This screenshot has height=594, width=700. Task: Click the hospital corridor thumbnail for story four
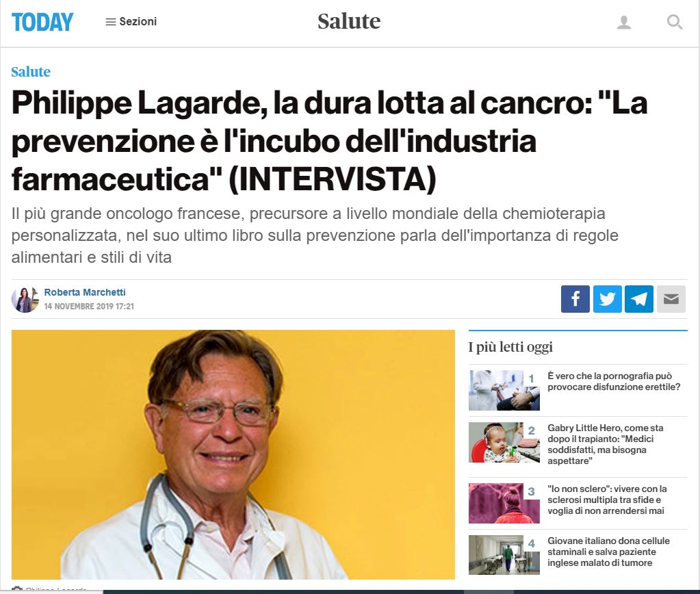(504, 555)
